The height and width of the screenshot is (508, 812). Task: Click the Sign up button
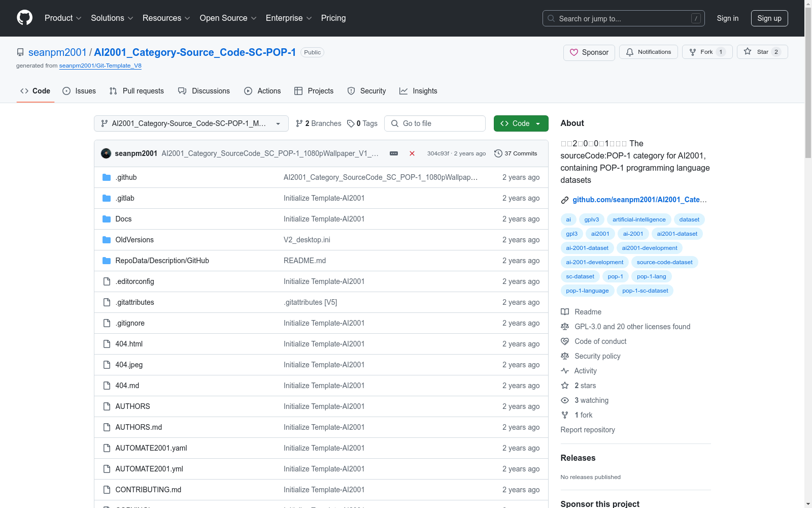pyautogui.click(x=769, y=18)
